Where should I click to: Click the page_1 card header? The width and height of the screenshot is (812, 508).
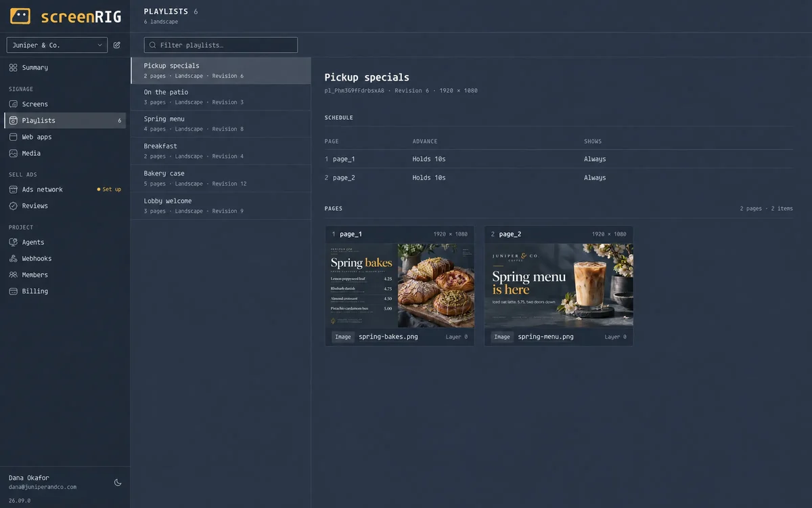(x=400, y=234)
